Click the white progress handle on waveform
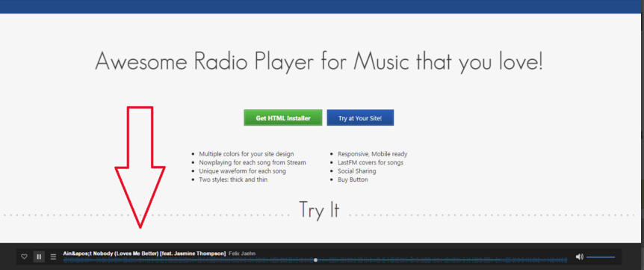 (315, 260)
